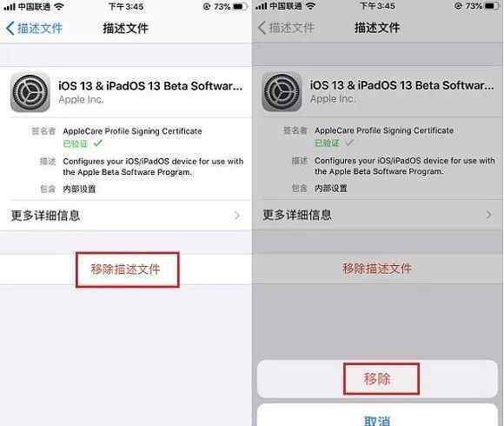This screenshot has height=426, width=504.
Task: Tap right screen cellular signal bars
Action: [x=262, y=6]
